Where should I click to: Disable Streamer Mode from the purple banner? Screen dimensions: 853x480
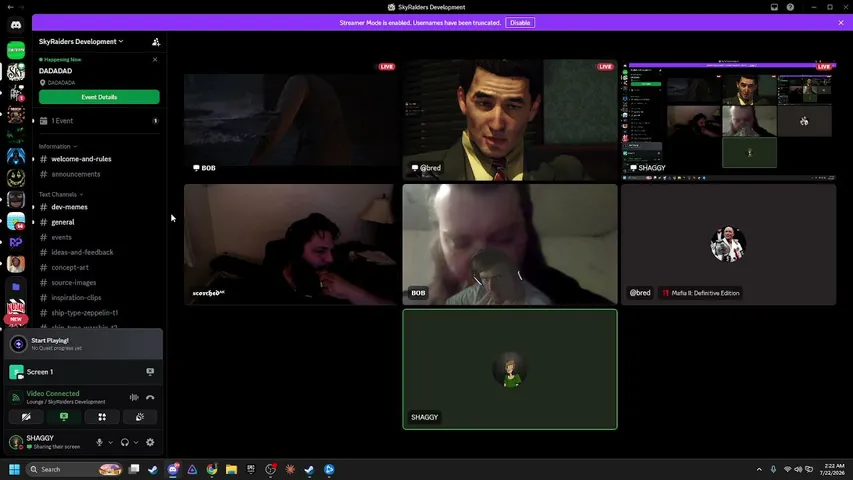520,23
